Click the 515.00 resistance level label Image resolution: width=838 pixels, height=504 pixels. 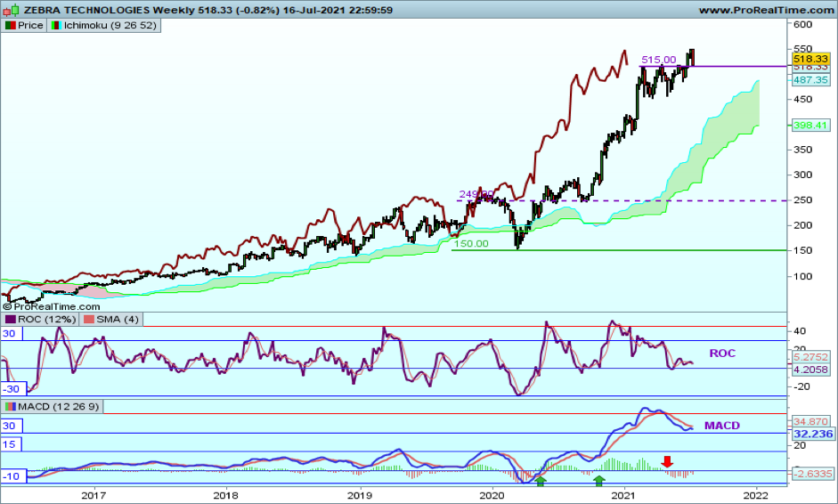(658, 60)
